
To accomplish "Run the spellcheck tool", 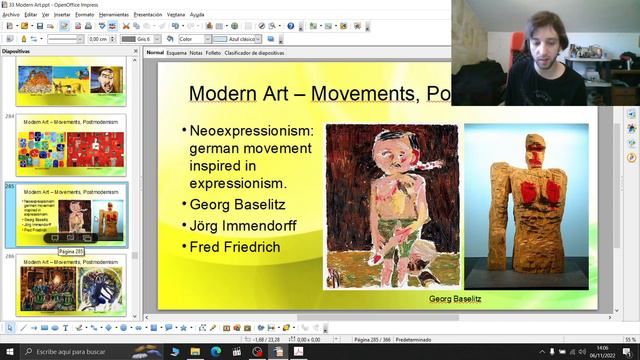I will tap(102, 26).
